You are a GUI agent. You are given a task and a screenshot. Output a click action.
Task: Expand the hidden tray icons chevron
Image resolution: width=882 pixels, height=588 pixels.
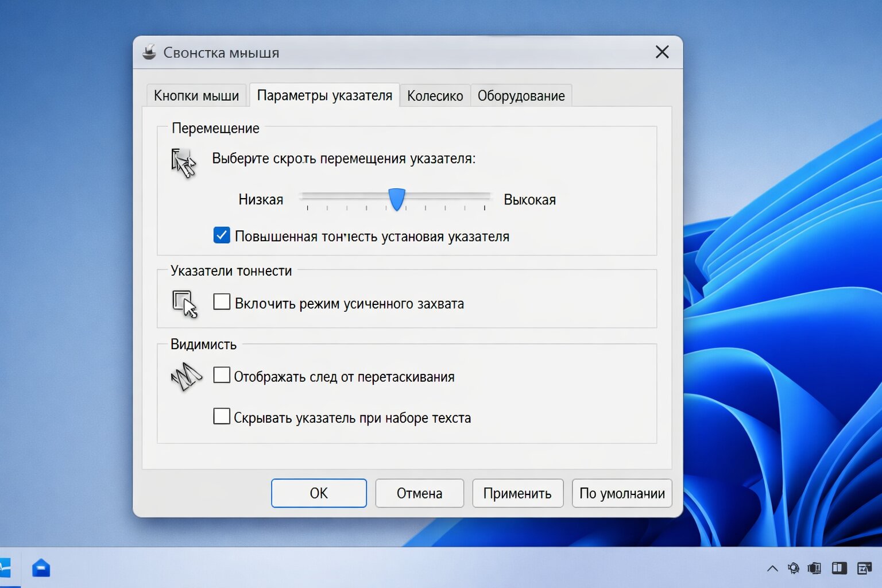pyautogui.click(x=772, y=568)
